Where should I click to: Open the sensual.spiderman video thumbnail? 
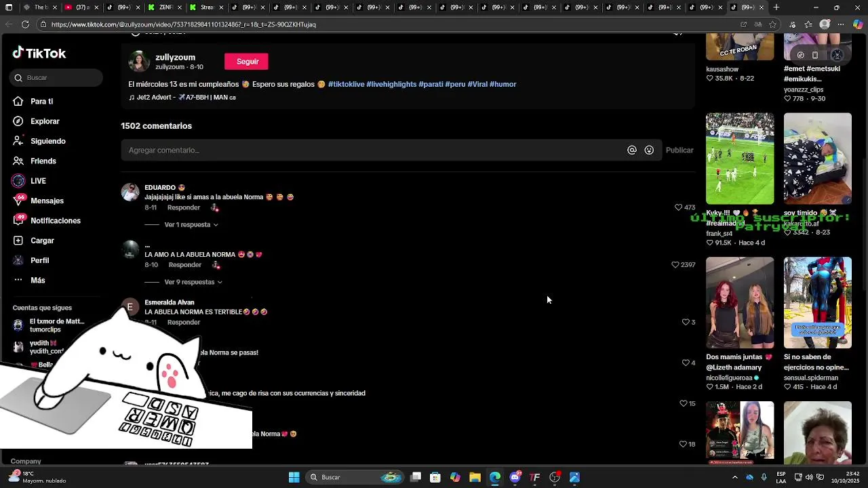pos(818,302)
